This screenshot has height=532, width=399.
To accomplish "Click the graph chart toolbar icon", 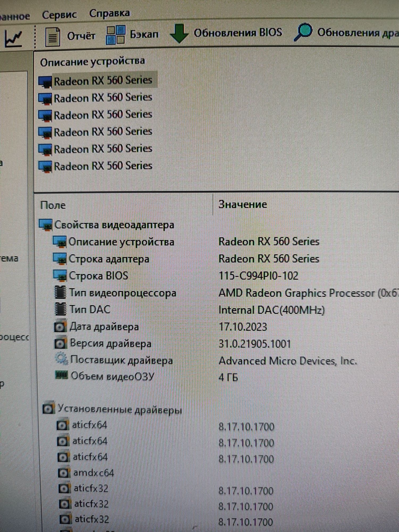I will [13, 38].
